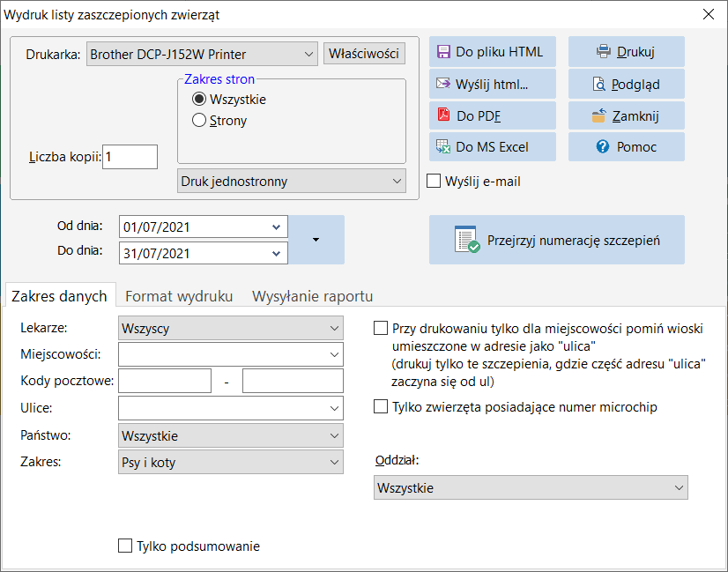Click the checklist icon for Przejrzyj numerację szczepień

coord(467,240)
